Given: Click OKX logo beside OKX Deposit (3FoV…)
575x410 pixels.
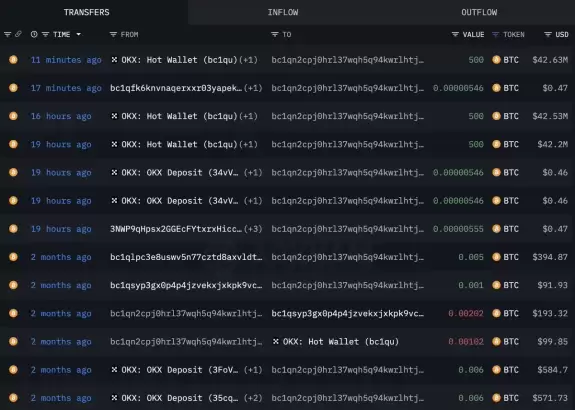Looking at the screenshot, I should tap(114, 370).
